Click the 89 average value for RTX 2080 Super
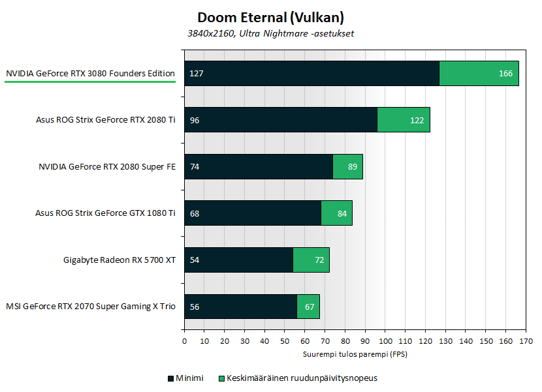Screen dimensions: 542x392 coord(353,167)
